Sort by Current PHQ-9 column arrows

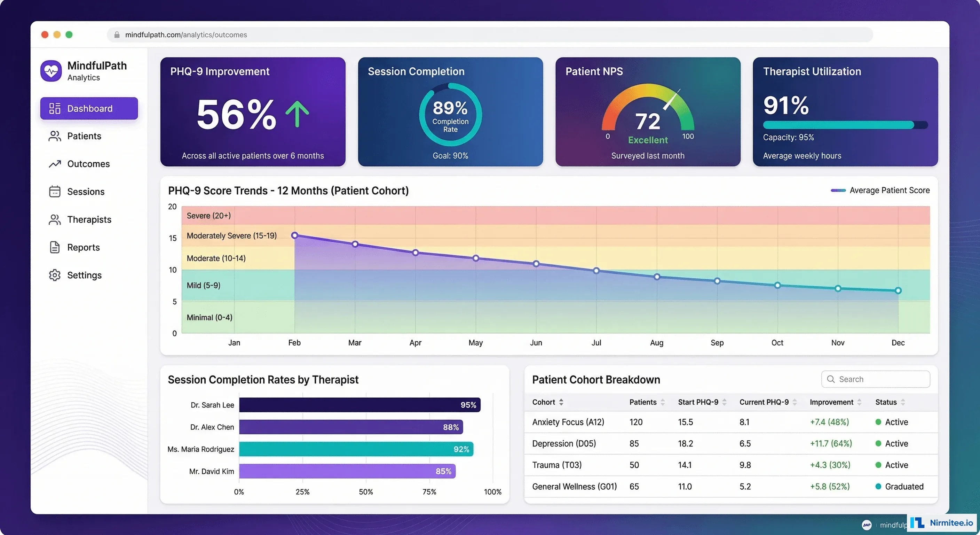[795, 402]
